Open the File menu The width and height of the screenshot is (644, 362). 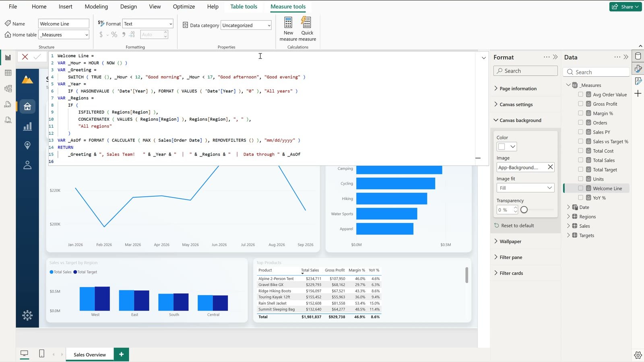[13, 6]
